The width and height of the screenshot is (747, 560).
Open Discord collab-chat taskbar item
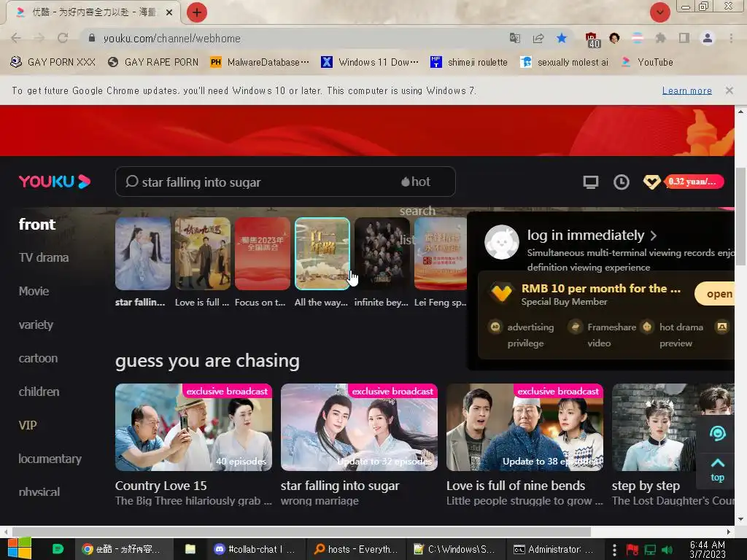click(256, 549)
